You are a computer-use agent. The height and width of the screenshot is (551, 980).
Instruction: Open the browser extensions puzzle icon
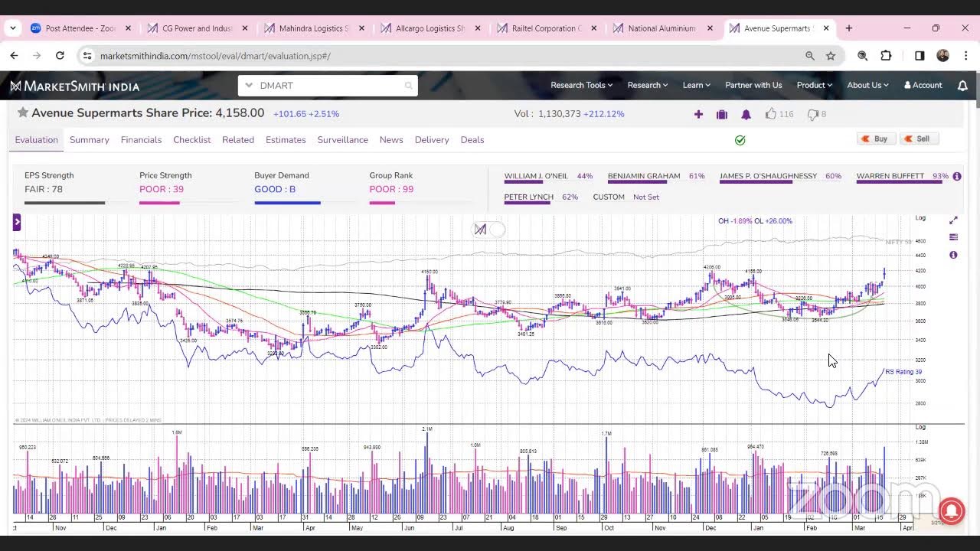pyautogui.click(x=886, y=56)
